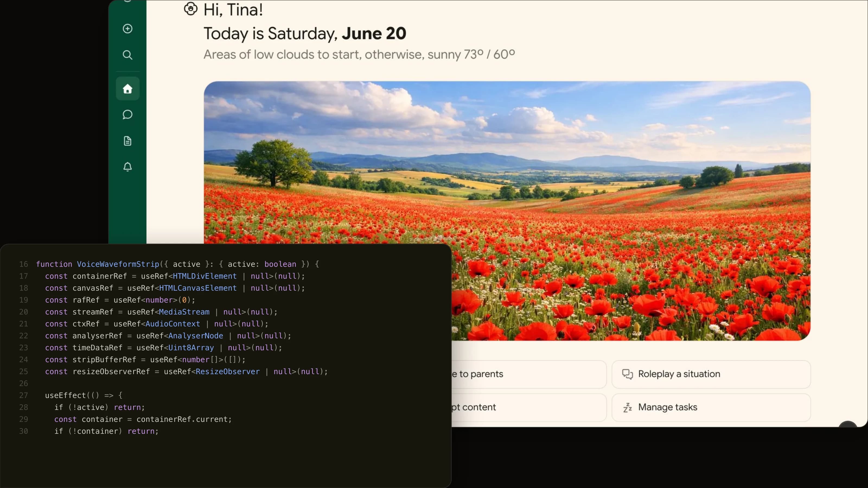Open the document page icon in sidebar
The height and width of the screenshot is (488, 868).
[127, 141]
